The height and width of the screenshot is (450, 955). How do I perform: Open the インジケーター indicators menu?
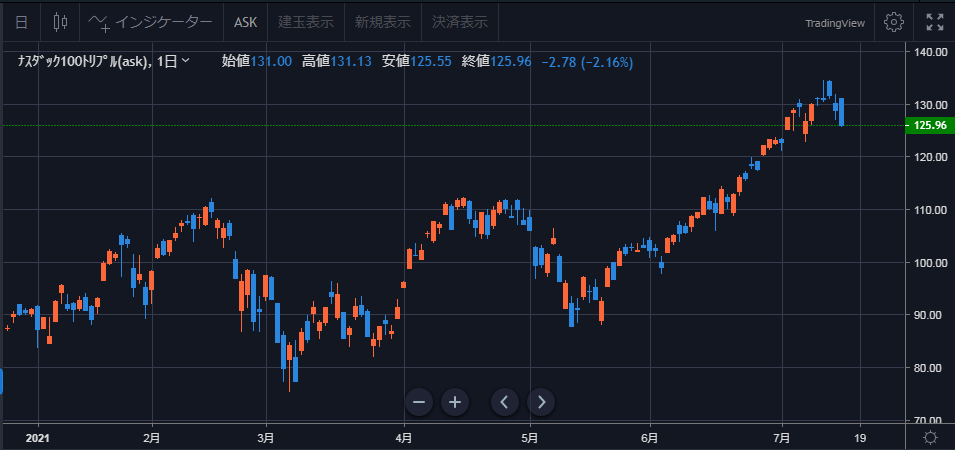tap(151, 23)
